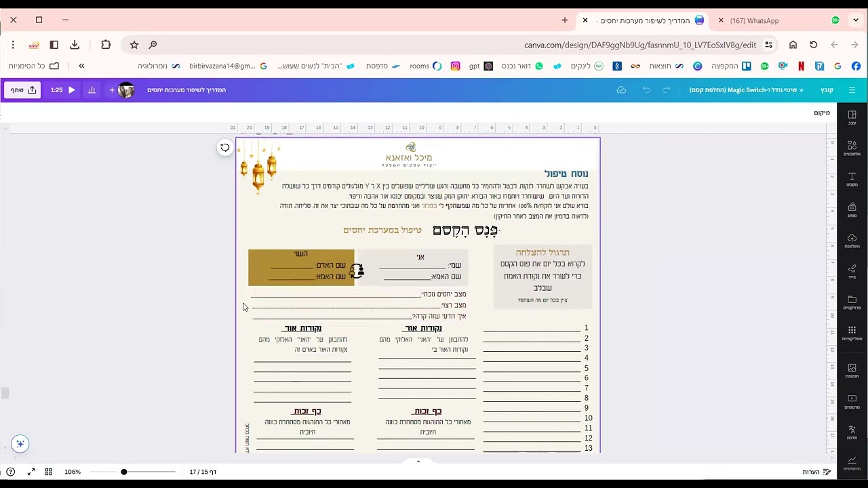Toggle the browser side panel
This screenshot has height=488, width=868.
click(x=54, y=45)
